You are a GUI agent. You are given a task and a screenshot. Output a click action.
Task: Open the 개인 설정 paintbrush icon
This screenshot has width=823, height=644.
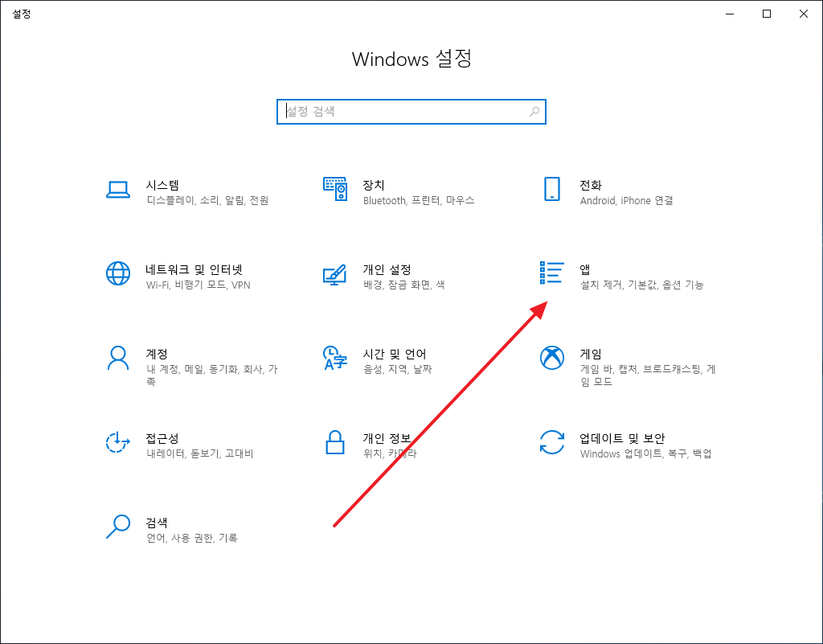pos(335,274)
